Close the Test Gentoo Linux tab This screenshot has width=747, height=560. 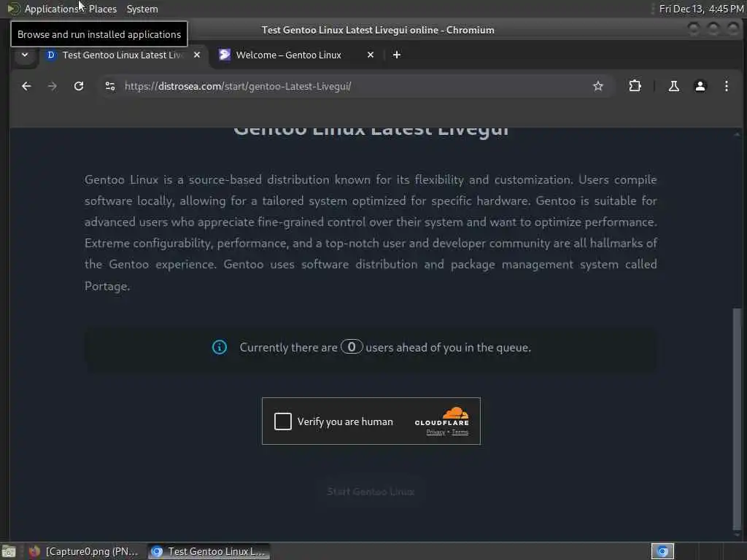click(x=197, y=55)
